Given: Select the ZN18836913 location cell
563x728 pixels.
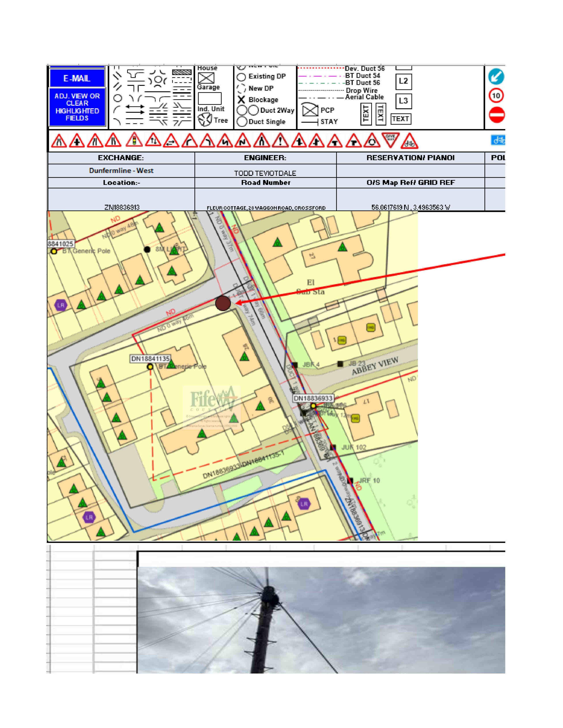Looking at the screenshot, I should 121,199.
